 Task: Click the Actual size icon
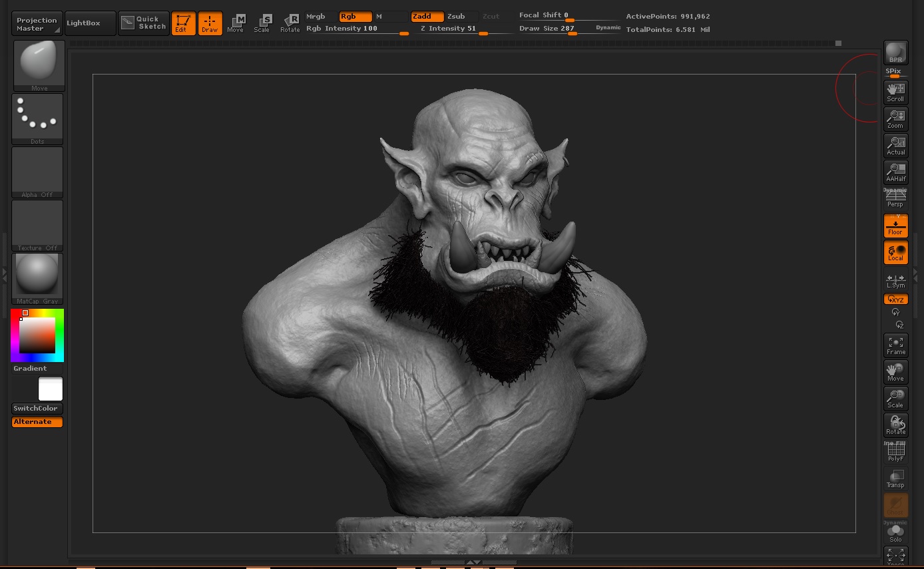pyautogui.click(x=895, y=146)
